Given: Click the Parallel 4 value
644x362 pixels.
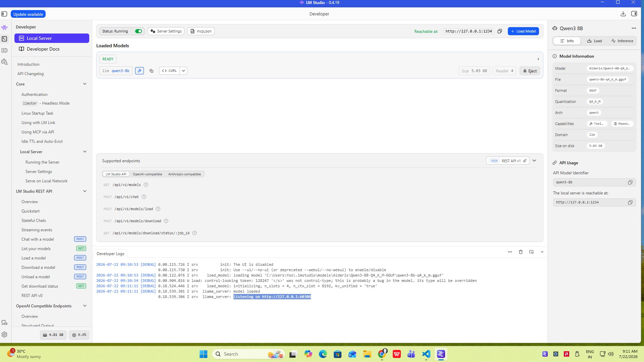Looking at the screenshot, I should [x=504, y=71].
